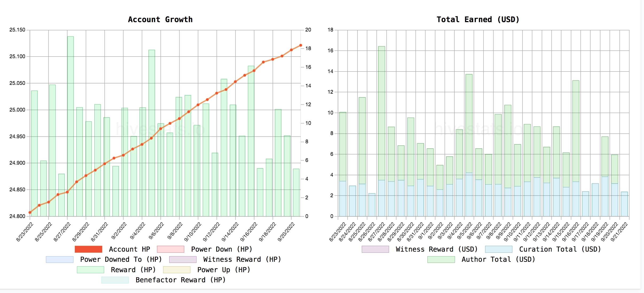Screen dimensions: 644x293
Task: Toggle the Power Down (HP) pink legend swatch
Action: tap(171, 249)
